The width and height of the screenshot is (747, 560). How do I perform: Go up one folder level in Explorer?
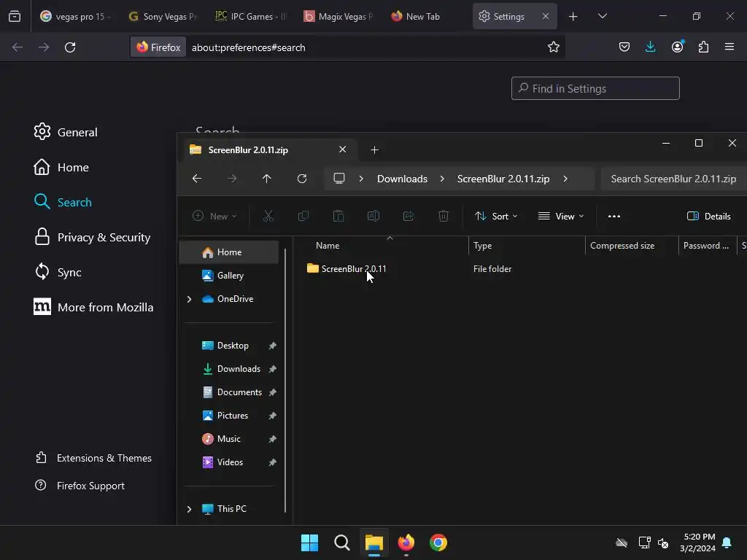[x=267, y=179]
